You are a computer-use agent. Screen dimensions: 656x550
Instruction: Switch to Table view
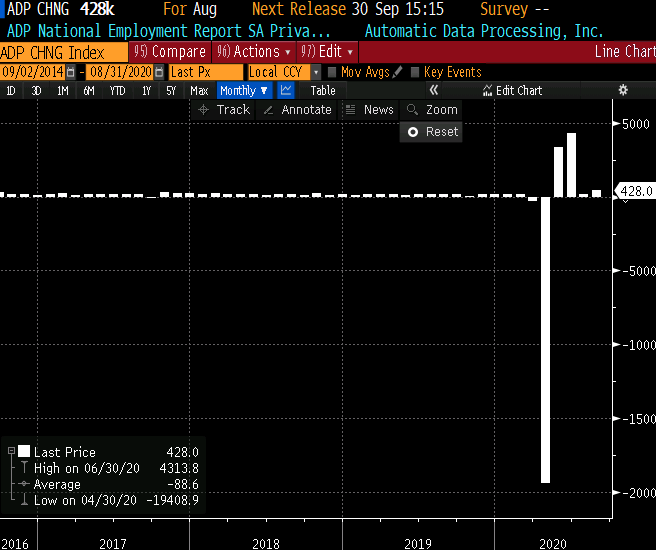coord(323,90)
